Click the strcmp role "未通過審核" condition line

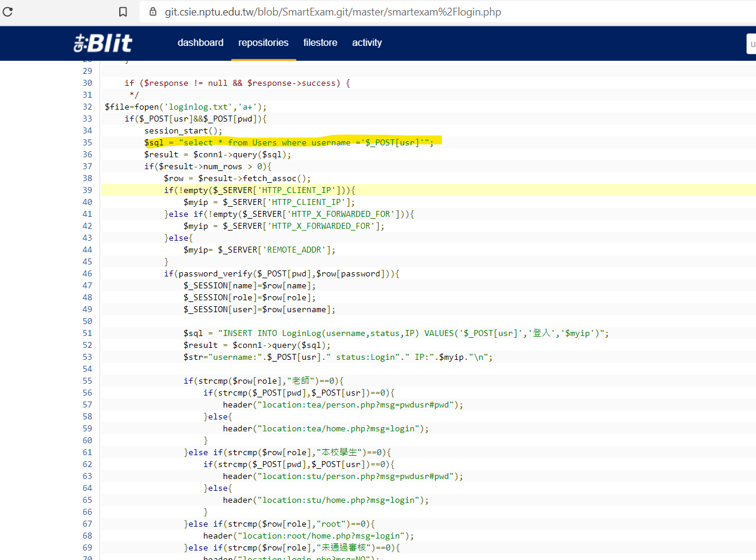click(x=292, y=547)
